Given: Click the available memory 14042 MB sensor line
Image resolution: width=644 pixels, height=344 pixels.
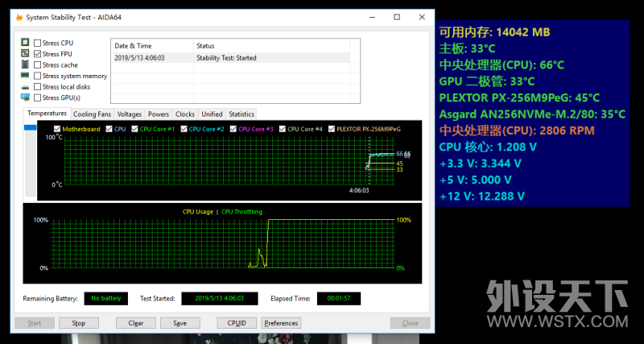Looking at the screenshot, I should click(x=494, y=32).
